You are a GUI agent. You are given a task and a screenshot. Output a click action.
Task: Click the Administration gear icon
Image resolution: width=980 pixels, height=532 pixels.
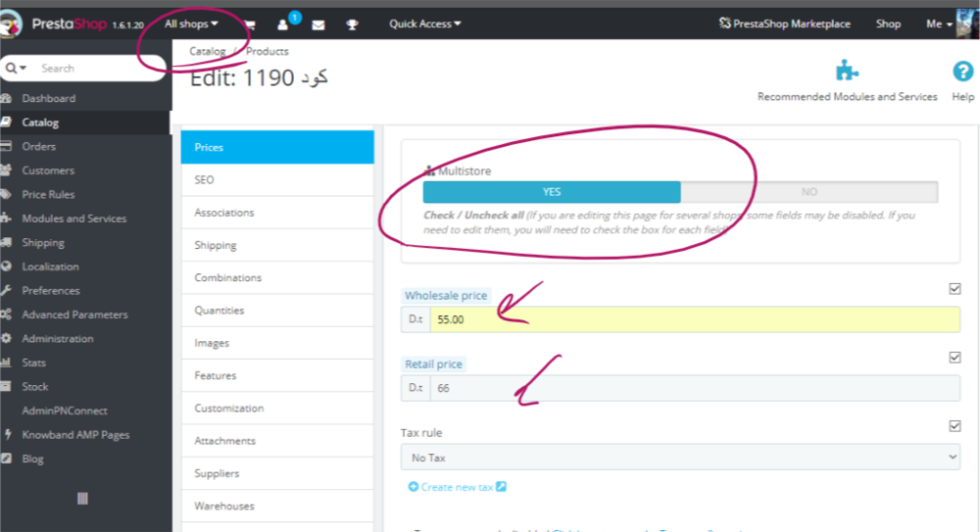[x=6, y=338]
